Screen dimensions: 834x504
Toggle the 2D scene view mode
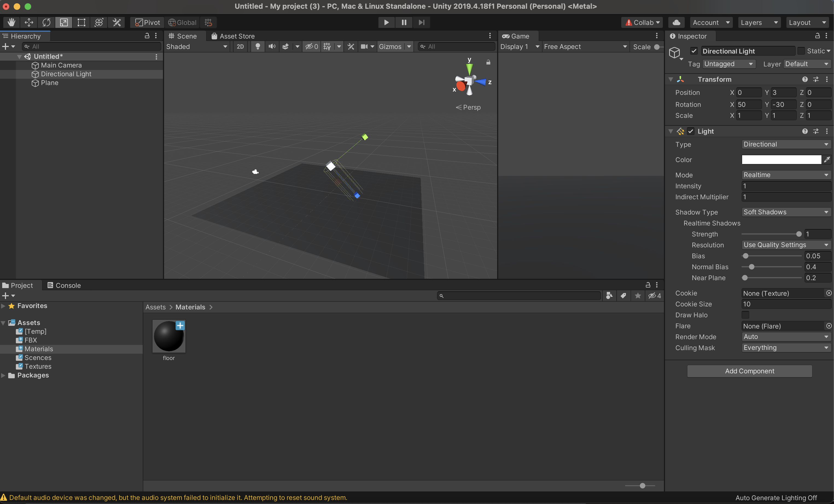240,46
